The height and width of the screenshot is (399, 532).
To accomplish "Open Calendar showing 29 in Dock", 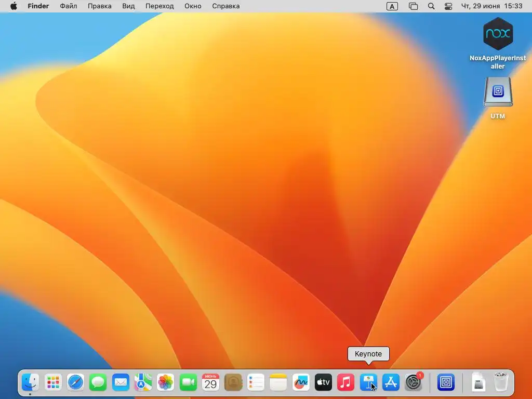I will tap(210, 382).
